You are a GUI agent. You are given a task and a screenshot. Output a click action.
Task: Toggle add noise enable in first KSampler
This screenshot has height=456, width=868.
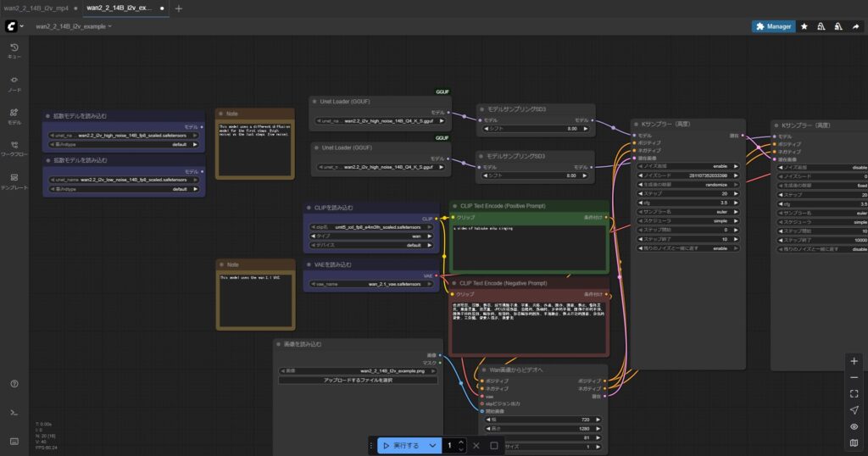[x=688, y=166]
